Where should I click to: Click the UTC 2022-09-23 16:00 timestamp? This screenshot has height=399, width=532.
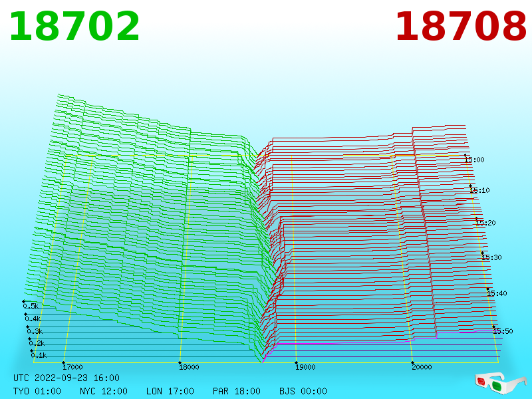[x=66, y=378]
